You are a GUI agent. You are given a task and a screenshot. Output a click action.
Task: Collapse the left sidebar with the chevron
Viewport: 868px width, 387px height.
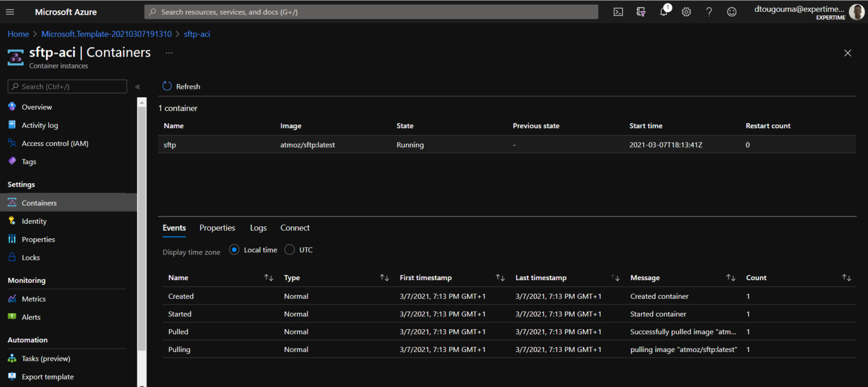137,86
